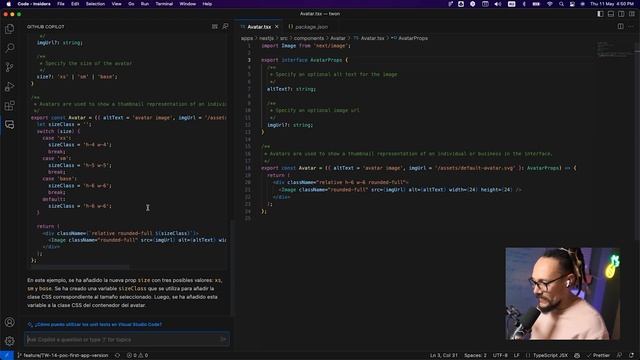Toggle the primary side bar layout icon
The image size is (640, 360).
tap(600, 14)
